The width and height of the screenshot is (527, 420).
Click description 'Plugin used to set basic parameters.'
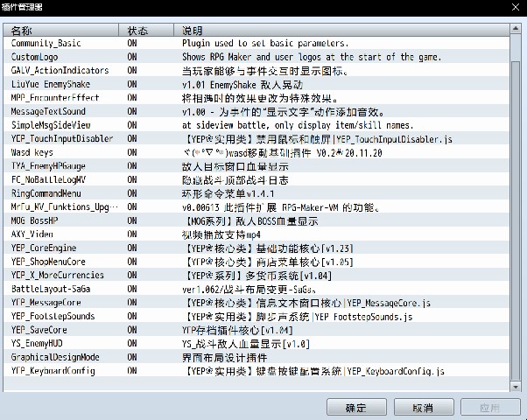(x=265, y=44)
